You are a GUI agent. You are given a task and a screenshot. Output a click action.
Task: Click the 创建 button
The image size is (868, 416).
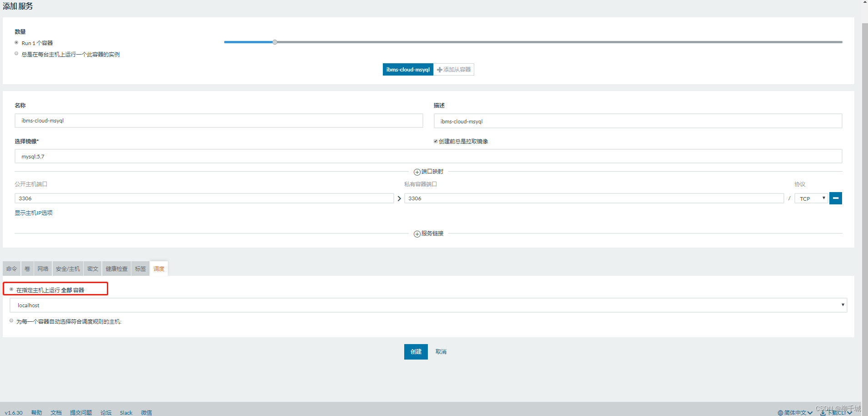tap(416, 352)
